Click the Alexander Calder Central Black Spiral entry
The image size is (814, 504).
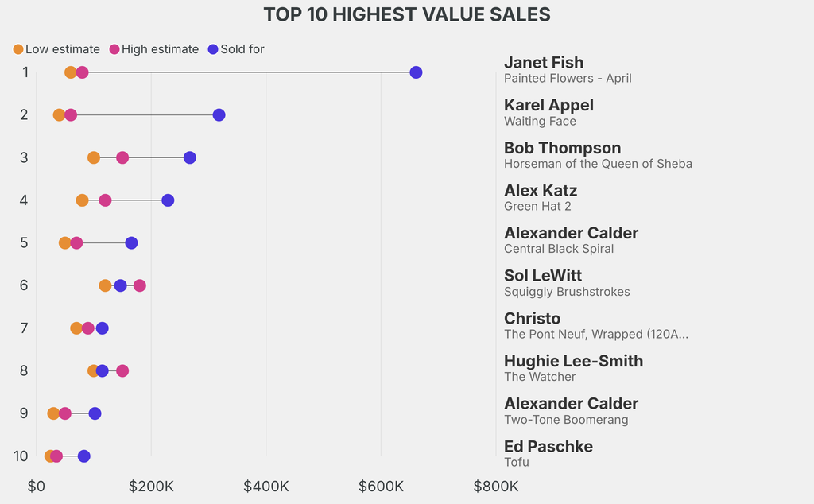point(571,240)
